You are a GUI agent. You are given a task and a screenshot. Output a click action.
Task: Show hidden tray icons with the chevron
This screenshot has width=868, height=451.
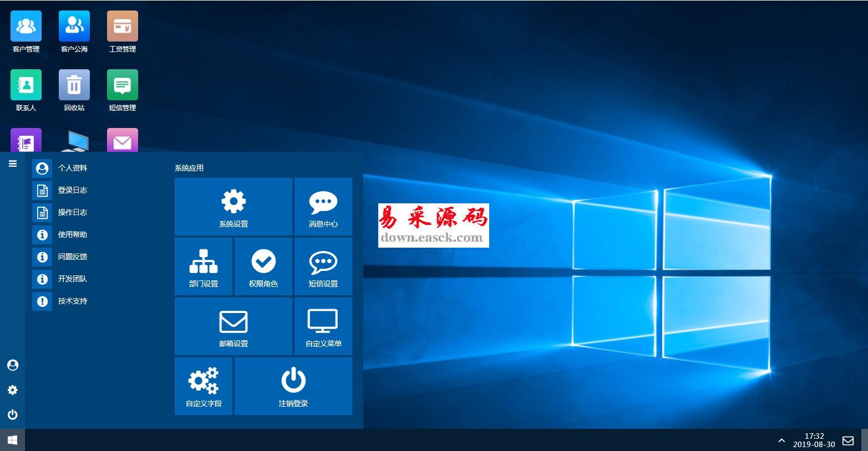point(781,440)
